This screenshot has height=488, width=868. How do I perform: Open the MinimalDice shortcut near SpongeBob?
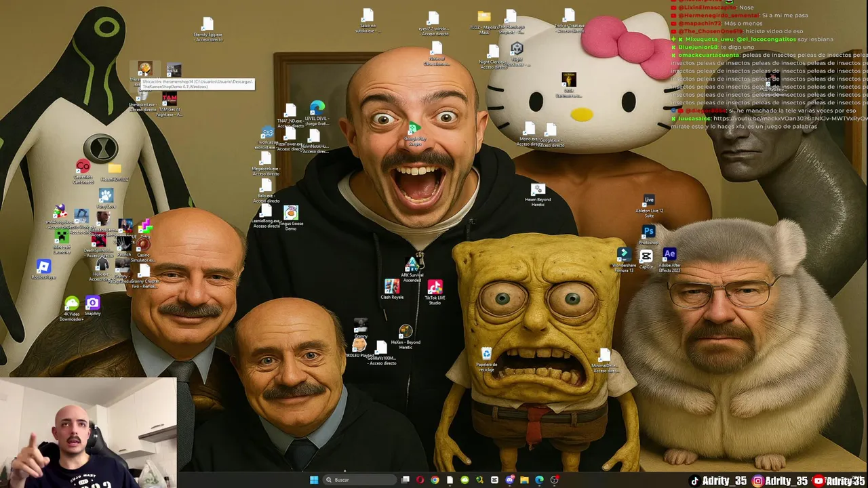[x=604, y=361]
